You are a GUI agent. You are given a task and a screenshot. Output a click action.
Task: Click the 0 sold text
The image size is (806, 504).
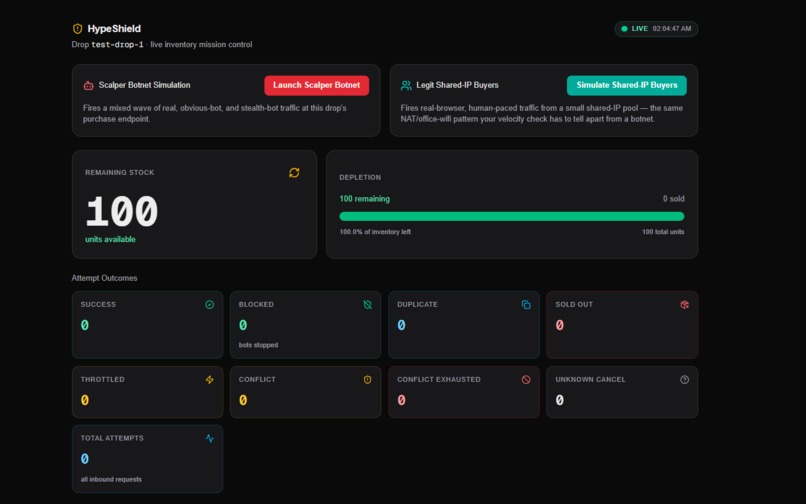click(x=673, y=199)
